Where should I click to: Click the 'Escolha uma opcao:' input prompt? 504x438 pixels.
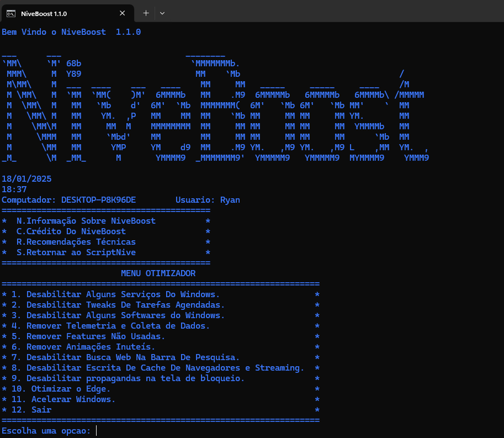click(46, 431)
